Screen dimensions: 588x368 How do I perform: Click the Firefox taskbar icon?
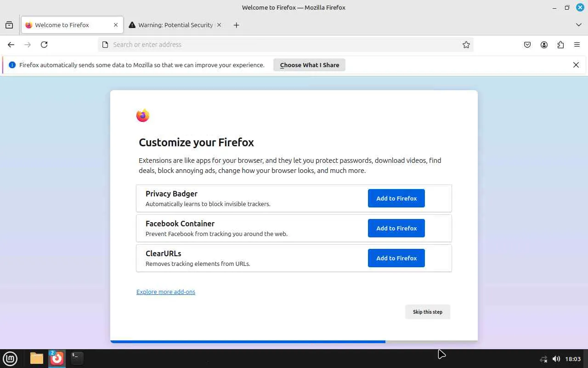click(x=57, y=358)
